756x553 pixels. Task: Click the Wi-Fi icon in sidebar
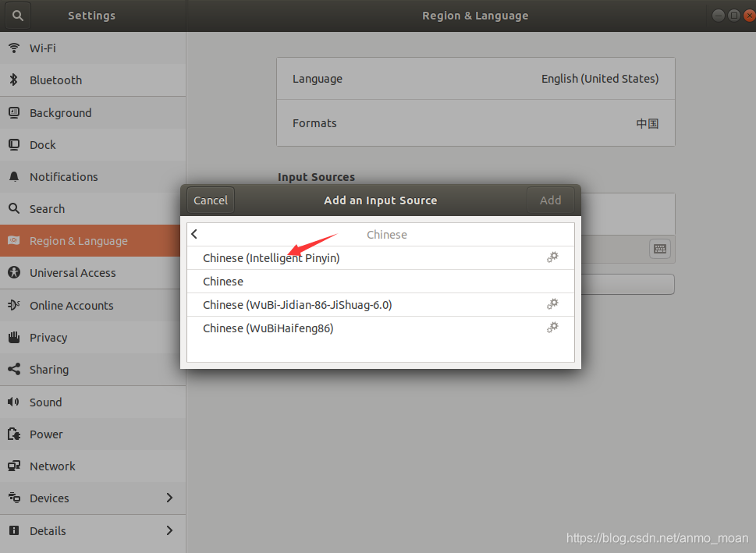coord(14,48)
